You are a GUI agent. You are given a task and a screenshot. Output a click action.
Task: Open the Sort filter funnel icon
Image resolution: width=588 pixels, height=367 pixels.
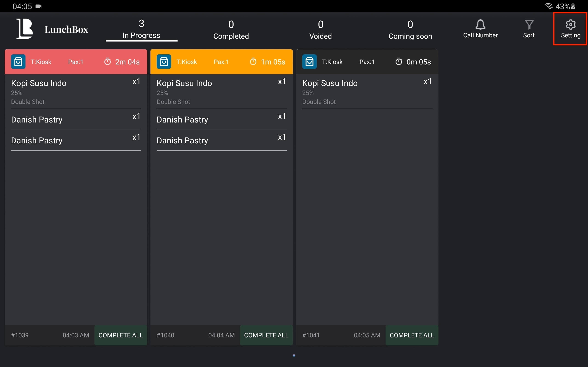(529, 25)
